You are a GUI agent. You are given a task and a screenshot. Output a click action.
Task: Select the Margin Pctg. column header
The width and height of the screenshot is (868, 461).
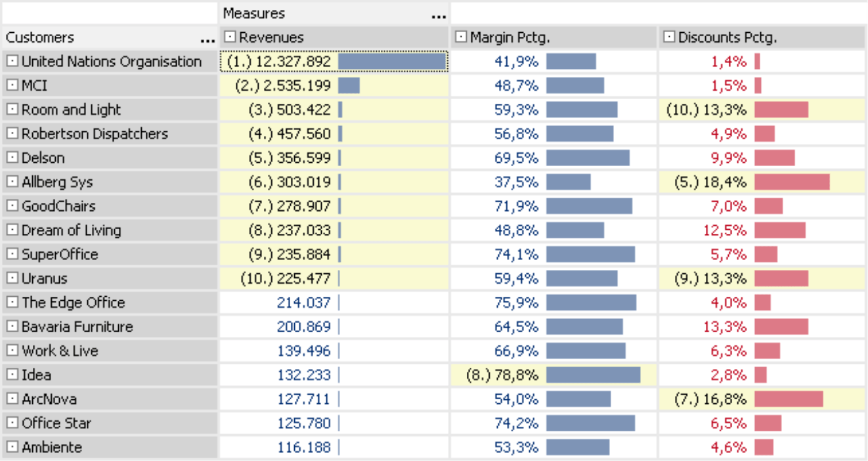pos(554,37)
